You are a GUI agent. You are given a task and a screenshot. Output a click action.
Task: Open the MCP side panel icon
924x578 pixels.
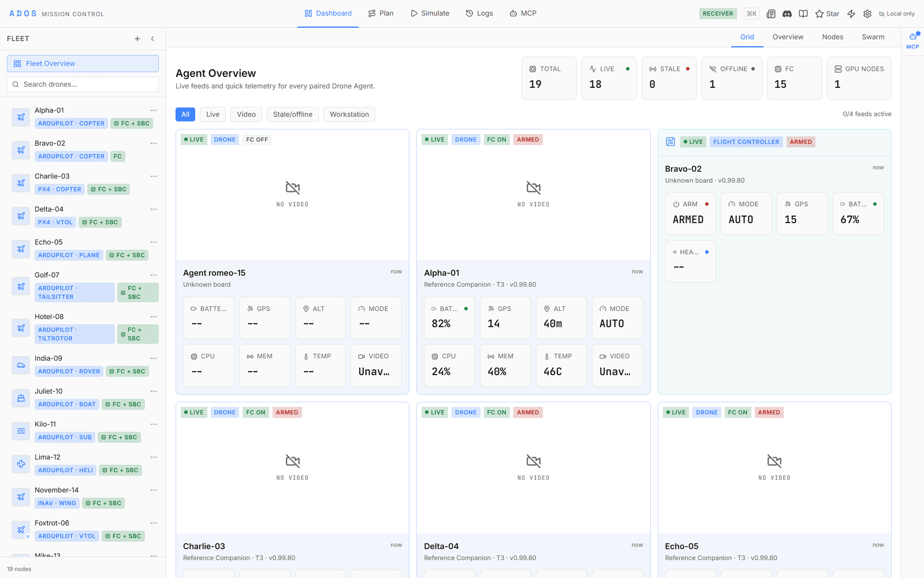tap(912, 39)
